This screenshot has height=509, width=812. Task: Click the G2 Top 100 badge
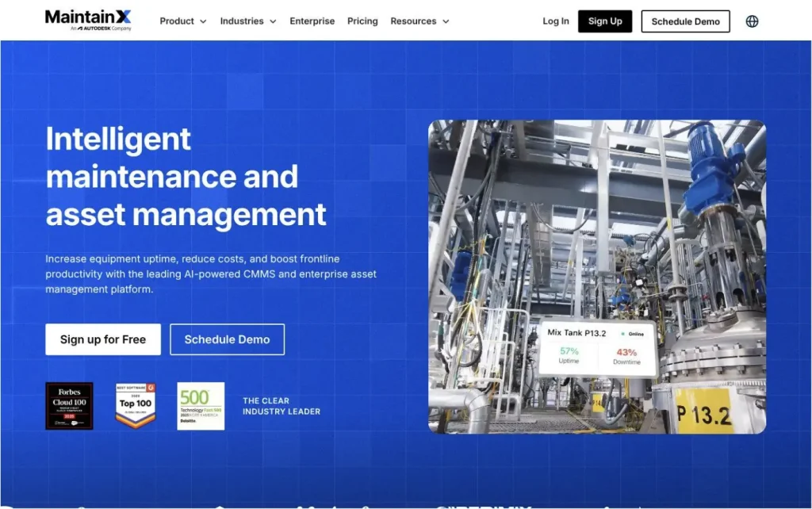click(136, 406)
